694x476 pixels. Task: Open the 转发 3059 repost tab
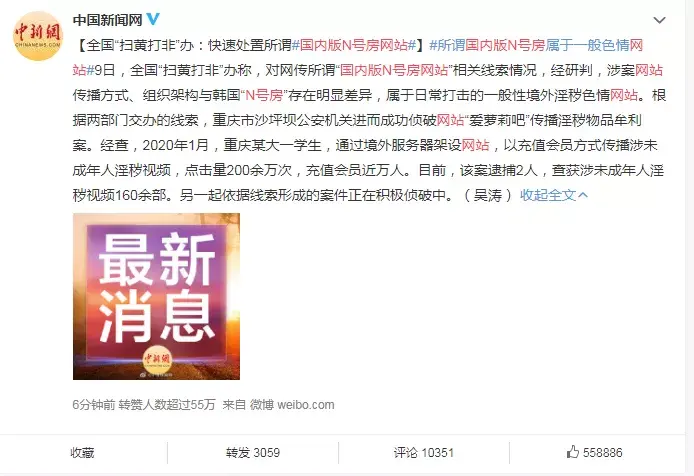click(253, 453)
